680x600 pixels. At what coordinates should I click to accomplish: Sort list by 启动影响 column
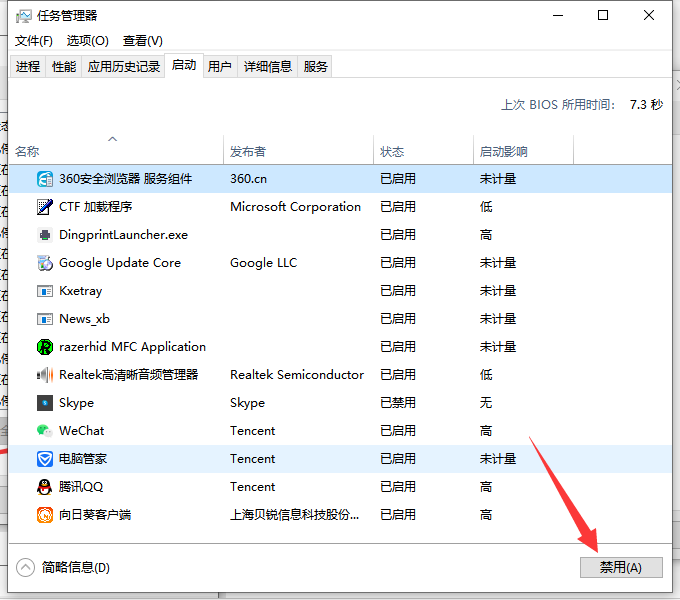pos(503,152)
